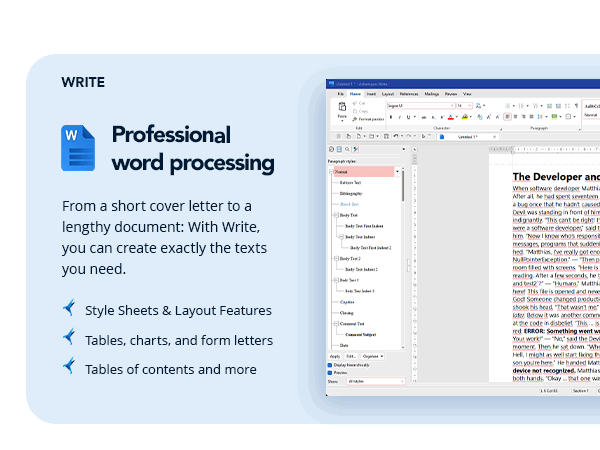Click the touch mode hand icon

click(x=348, y=136)
